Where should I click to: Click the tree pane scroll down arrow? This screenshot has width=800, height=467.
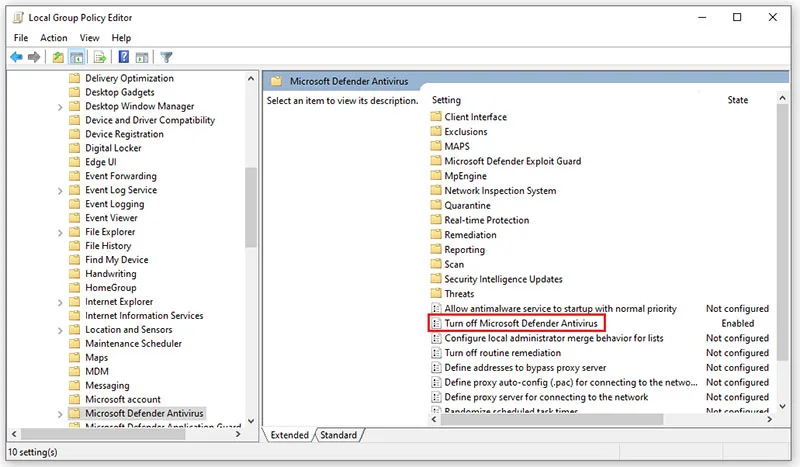[x=251, y=421]
